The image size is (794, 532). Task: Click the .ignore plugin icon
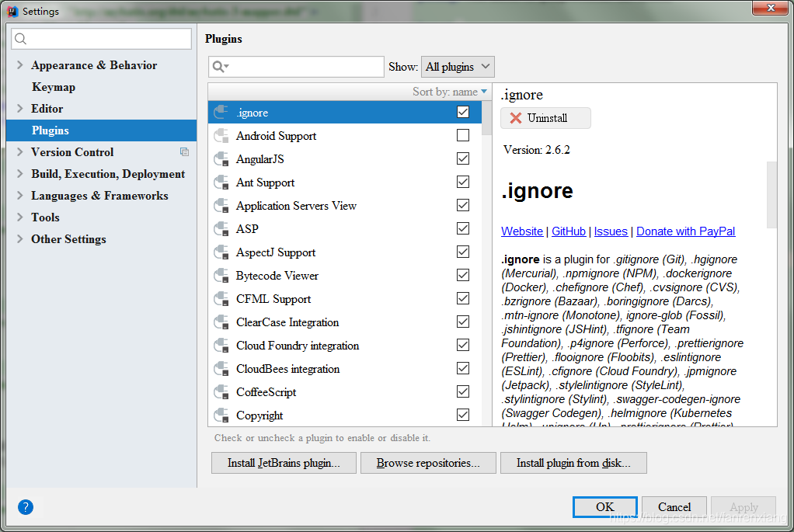(x=219, y=112)
